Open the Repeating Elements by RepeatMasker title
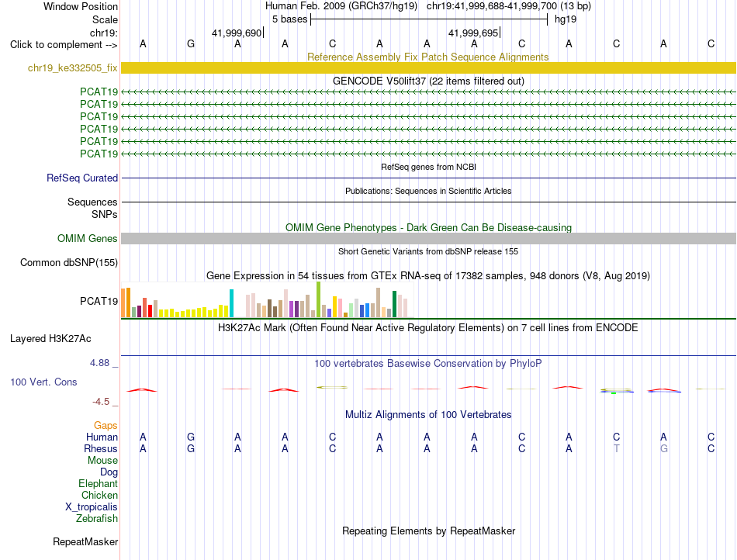 tap(428, 531)
